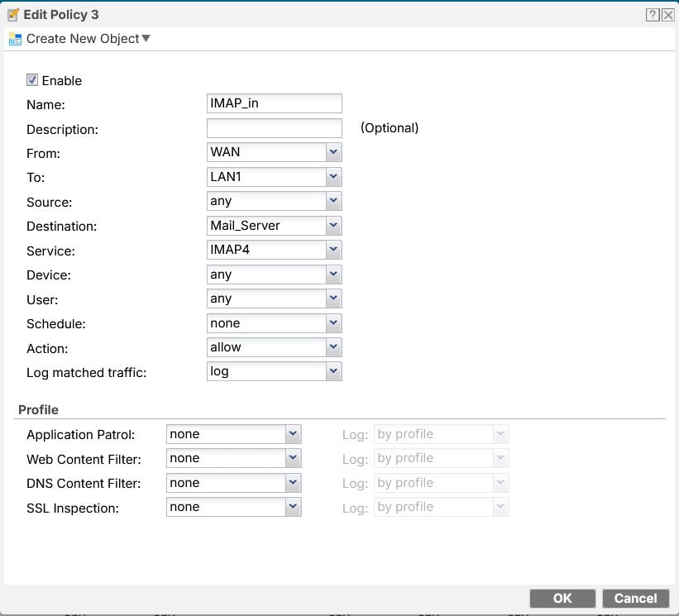Open the To zone dropdown showing LAN1
This screenshot has width=679, height=616.
274,177
